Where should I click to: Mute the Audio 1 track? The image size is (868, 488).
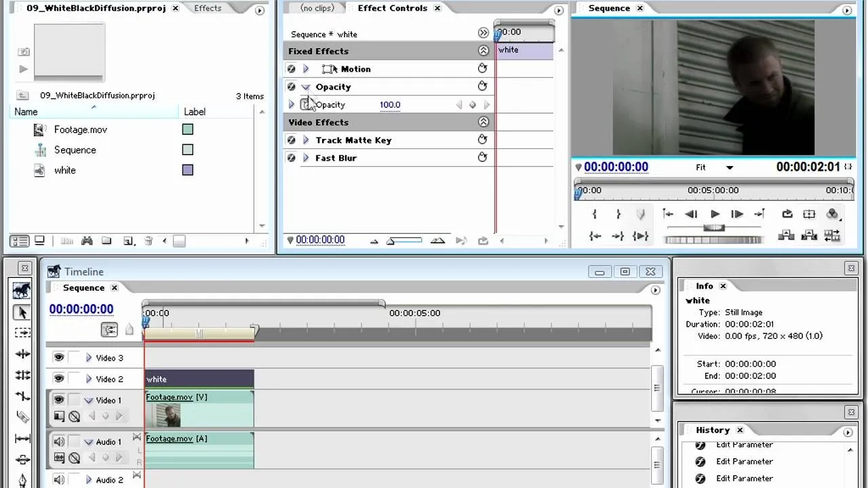click(x=59, y=441)
